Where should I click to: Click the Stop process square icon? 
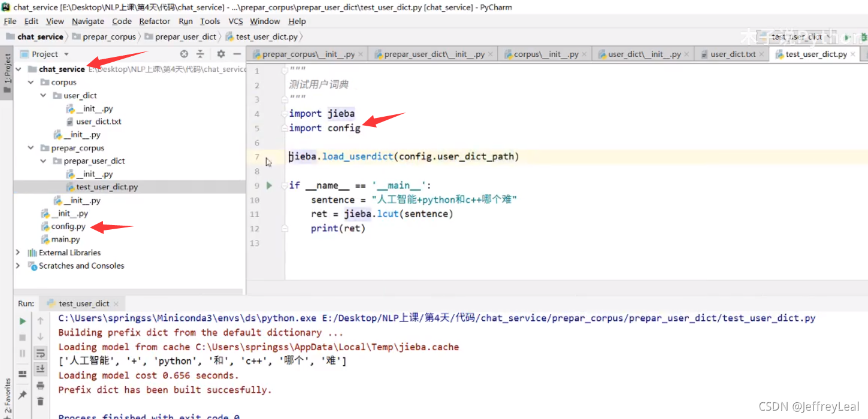tap(22, 338)
